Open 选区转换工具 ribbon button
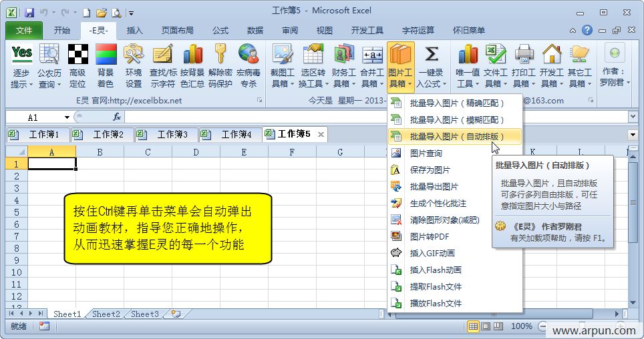The image size is (644, 339). click(x=313, y=65)
